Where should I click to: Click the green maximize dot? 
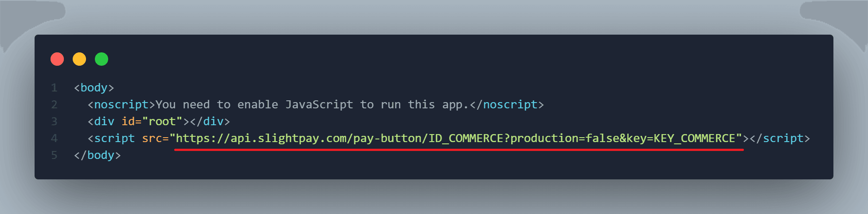click(x=102, y=59)
